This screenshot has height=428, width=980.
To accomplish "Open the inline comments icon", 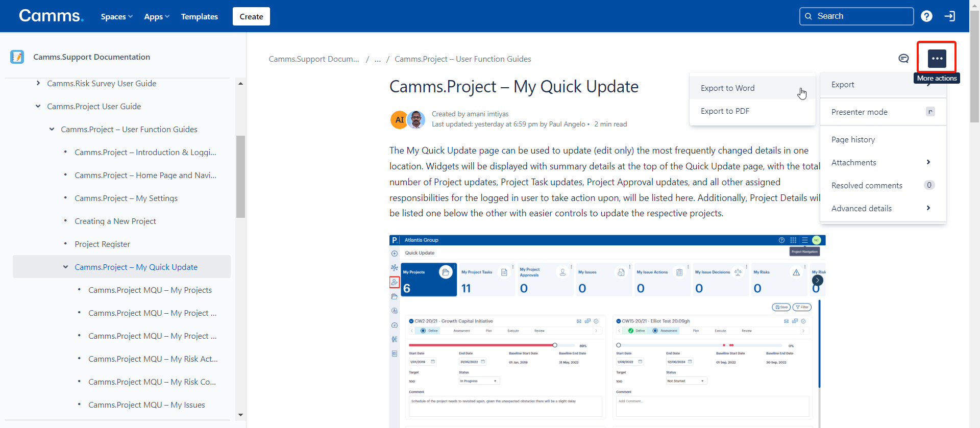I will (903, 59).
